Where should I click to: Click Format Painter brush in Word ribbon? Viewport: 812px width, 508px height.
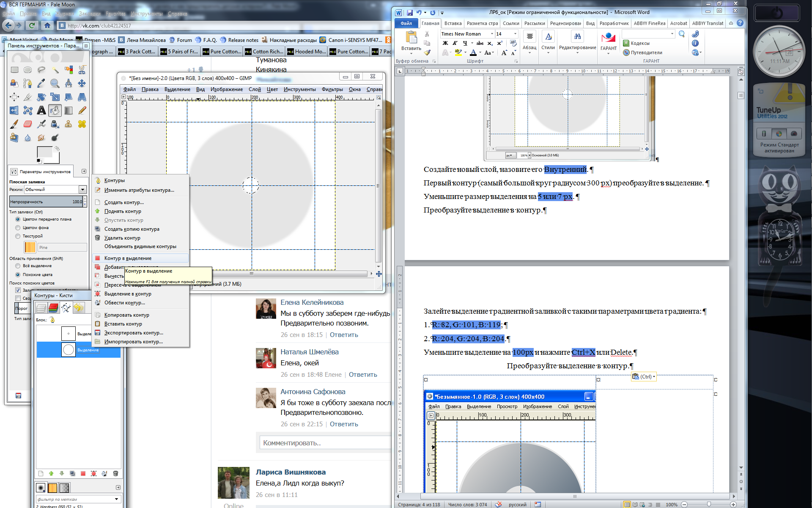point(427,52)
